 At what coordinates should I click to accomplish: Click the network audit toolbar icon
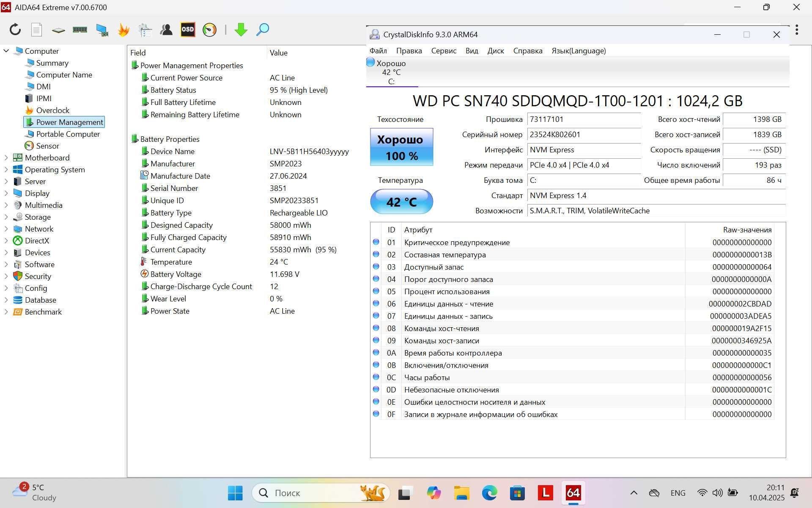[145, 30]
